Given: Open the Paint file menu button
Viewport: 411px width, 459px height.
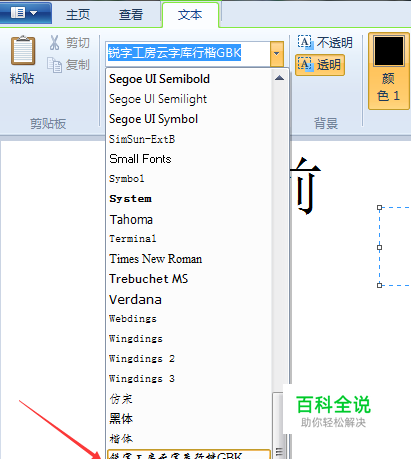Looking at the screenshot, I should [x=25, y=13].
